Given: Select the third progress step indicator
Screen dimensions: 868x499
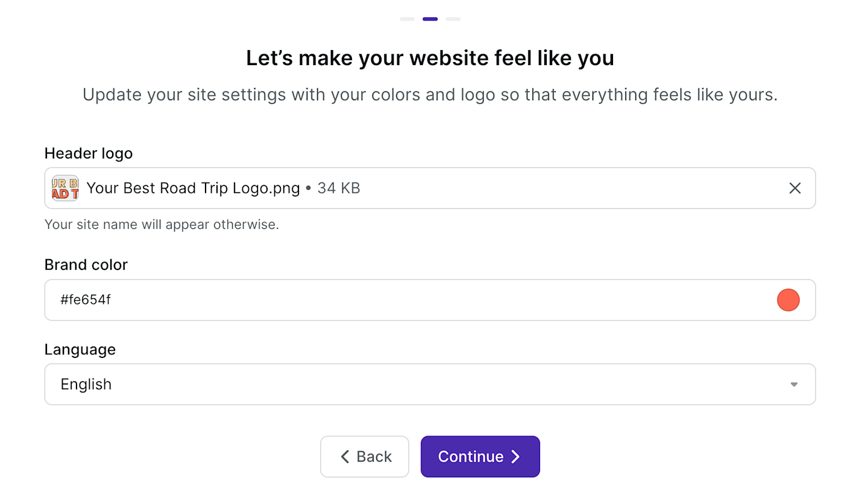Looking at the screenshot, I should (x=453, y=19).
